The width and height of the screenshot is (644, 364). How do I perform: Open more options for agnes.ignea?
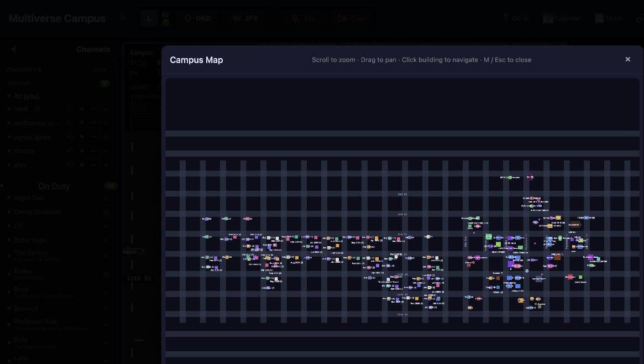(93, 137)
